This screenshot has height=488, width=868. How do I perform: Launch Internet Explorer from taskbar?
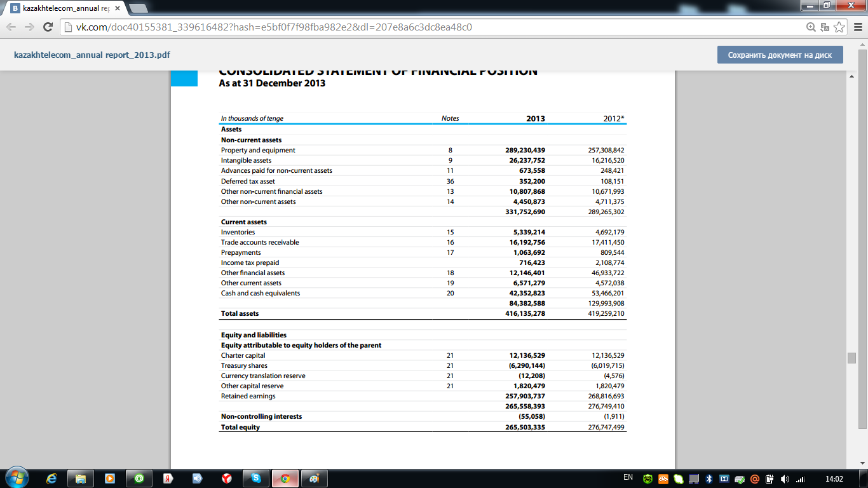(51, 478)
